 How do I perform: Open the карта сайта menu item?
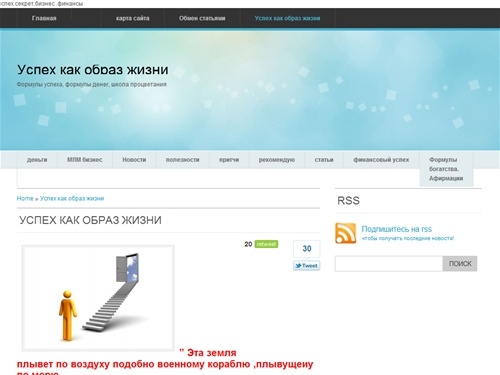(133, 18)
